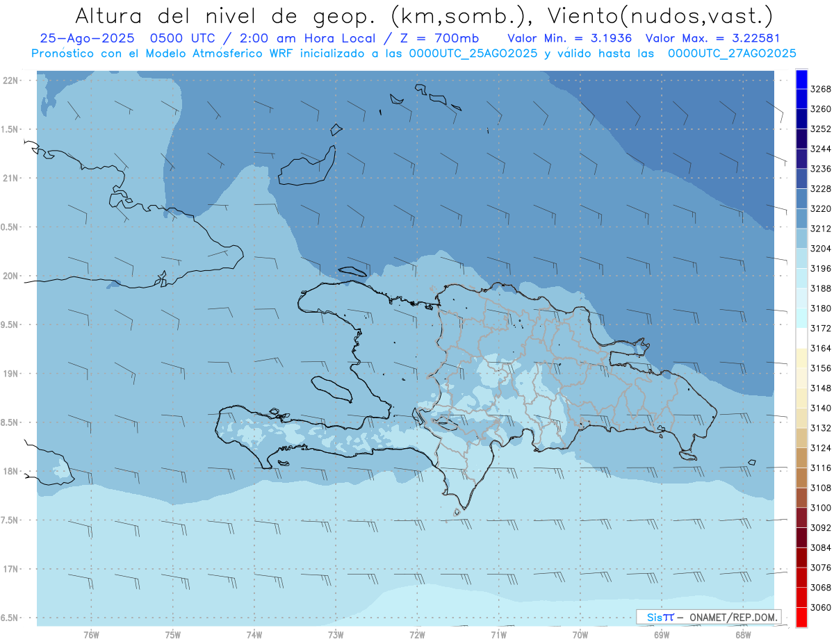Click the bright red bottom color bar swatch
The image size is (834, 644).
tap(801, 617)
